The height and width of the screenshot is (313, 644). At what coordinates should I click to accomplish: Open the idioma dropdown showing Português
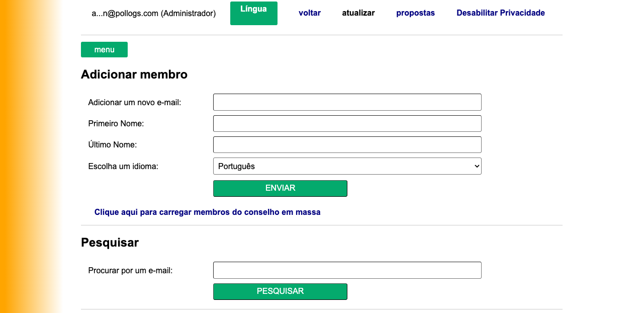347,166
